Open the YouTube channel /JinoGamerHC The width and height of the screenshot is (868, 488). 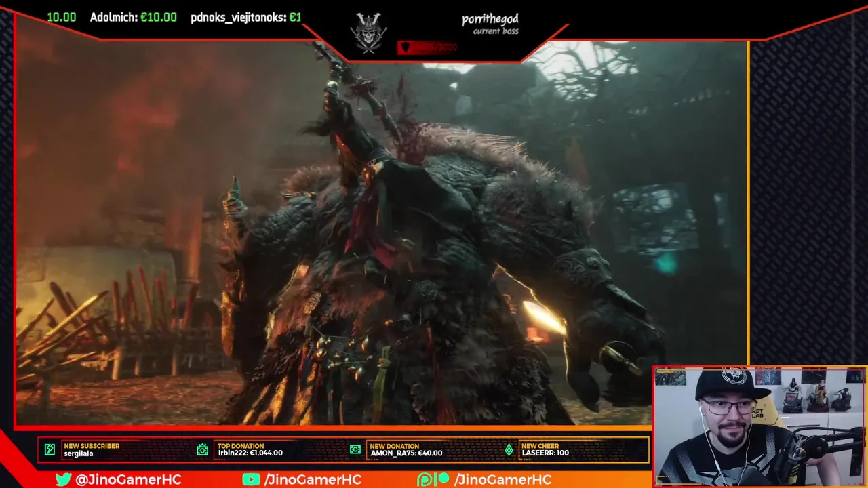pos(313,479)
